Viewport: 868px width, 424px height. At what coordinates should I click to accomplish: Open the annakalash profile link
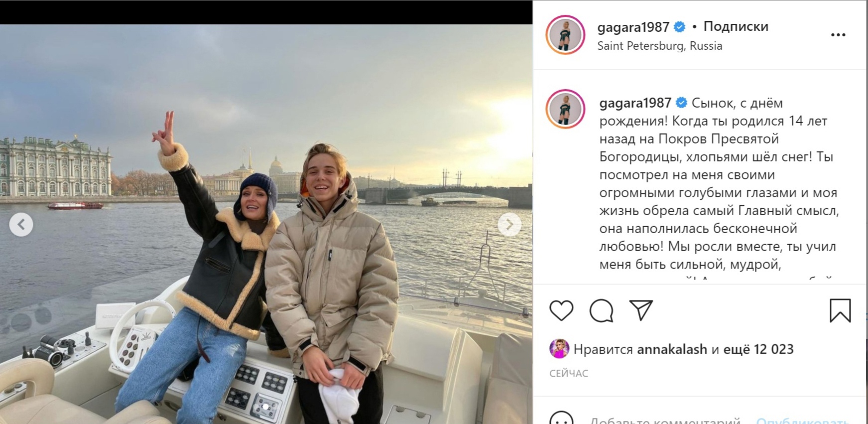[672, 349]
